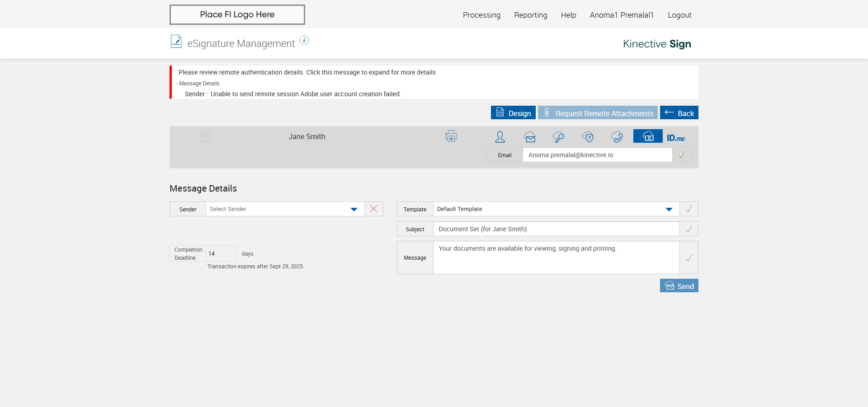Open the Reporting menu
868x407 pixels.
click(530, 15)
